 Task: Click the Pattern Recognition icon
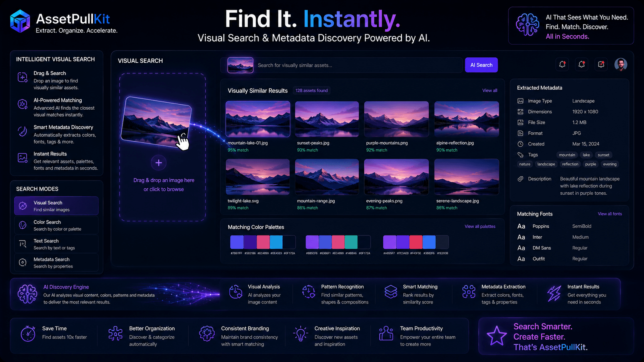tap(309, 292)
